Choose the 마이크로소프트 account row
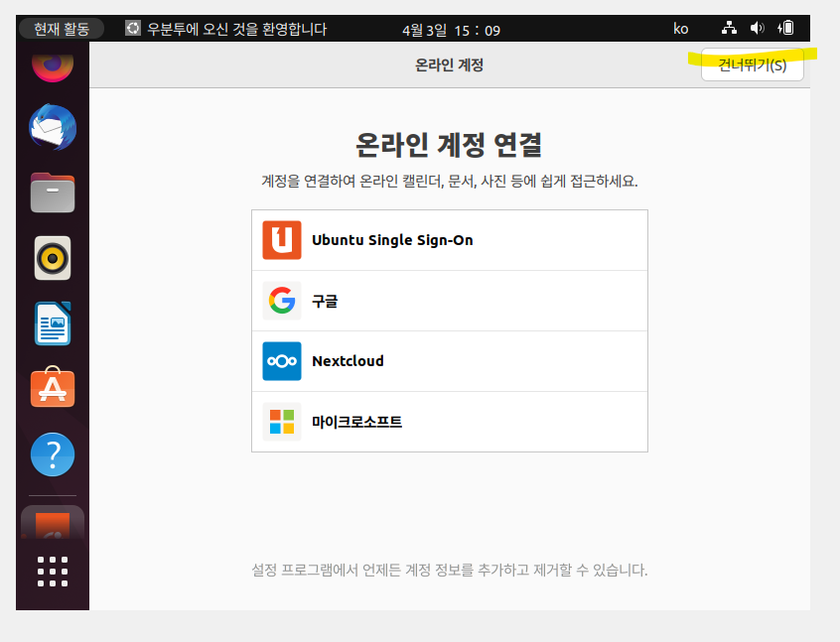The height and width of the screenshot is (642, 840). click(450, 422)
